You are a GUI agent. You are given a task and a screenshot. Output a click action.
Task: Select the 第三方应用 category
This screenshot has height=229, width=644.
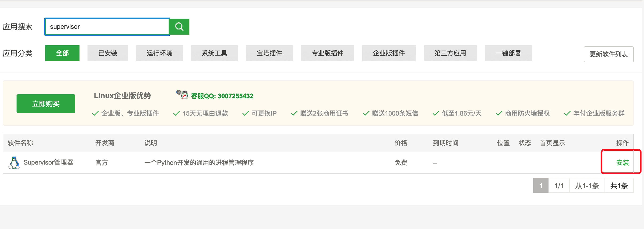point(450,53)
